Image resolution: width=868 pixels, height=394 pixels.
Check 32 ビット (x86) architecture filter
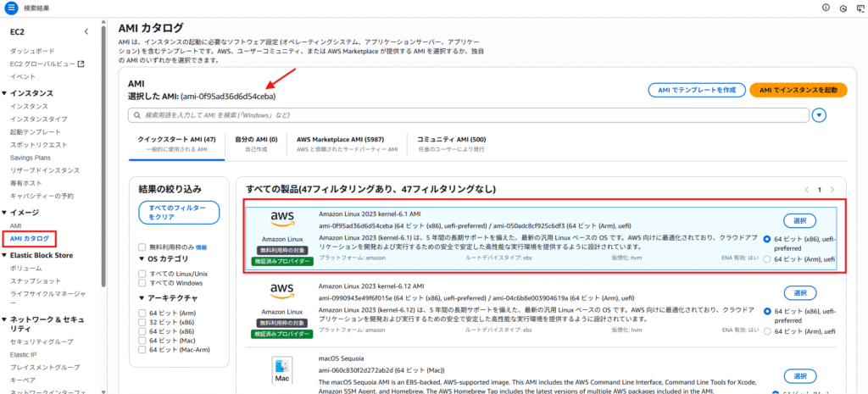point(142,322)
